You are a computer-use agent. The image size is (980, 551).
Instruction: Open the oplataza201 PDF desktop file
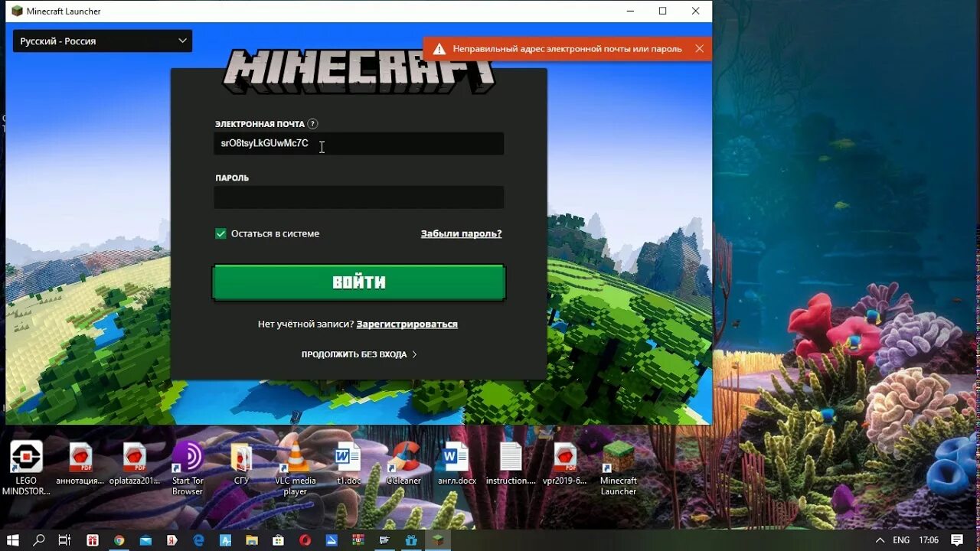pos(135,464)
